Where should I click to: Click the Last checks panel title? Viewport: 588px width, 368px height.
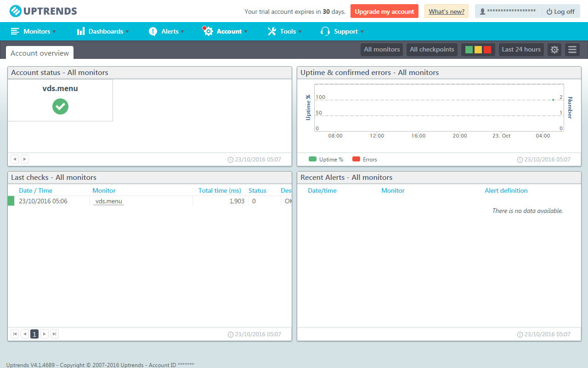click(54, 177)
